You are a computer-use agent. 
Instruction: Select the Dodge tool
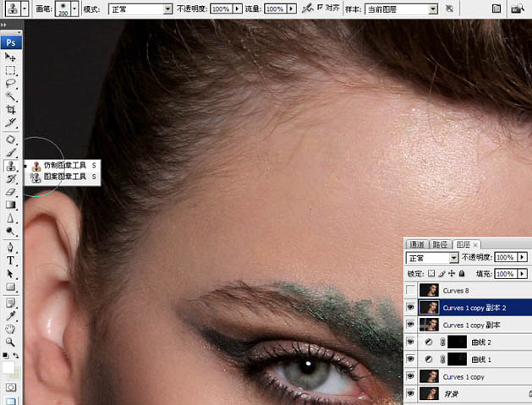coord(10,232)
